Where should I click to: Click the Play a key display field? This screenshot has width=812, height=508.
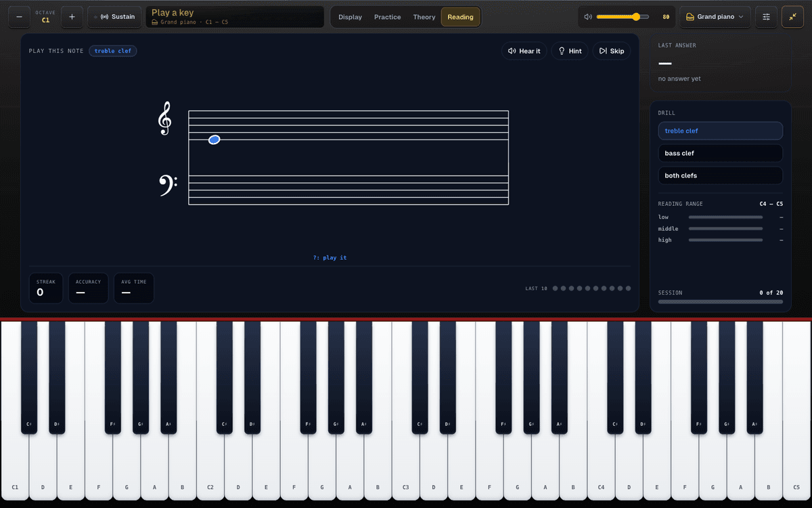(x=235, y=17)
